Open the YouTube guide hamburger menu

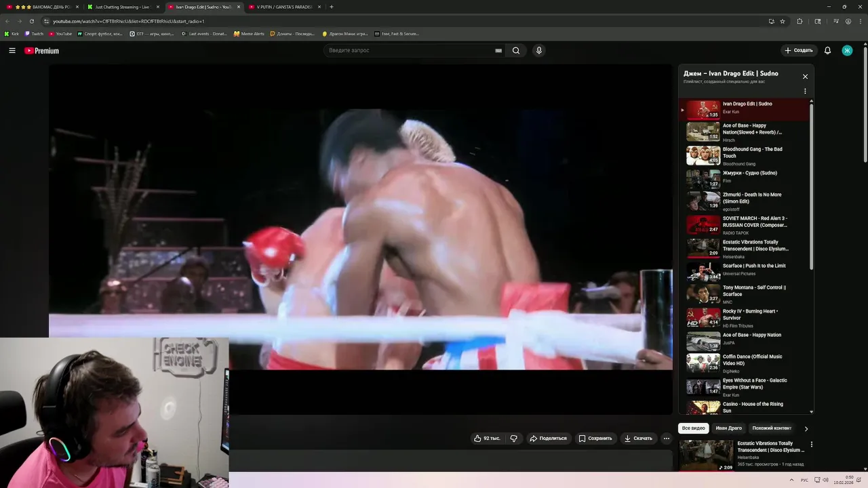[x=12, y=50]
